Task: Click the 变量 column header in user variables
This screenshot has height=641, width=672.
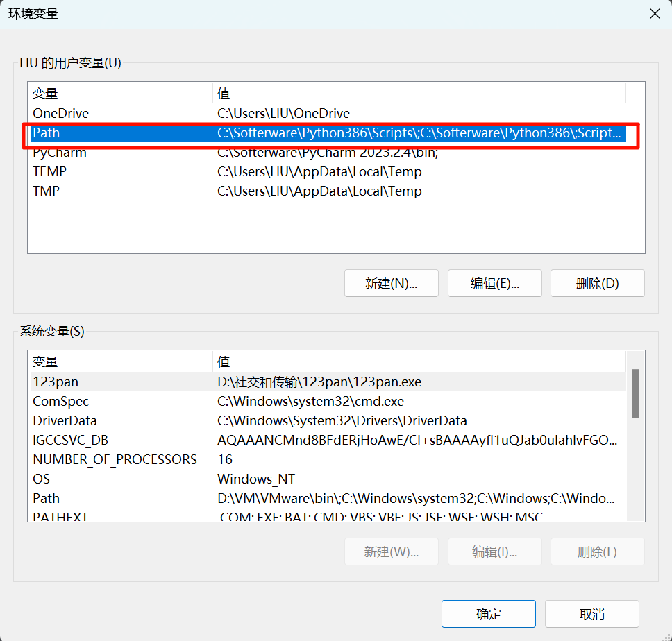Action: (x=119, y=93)
